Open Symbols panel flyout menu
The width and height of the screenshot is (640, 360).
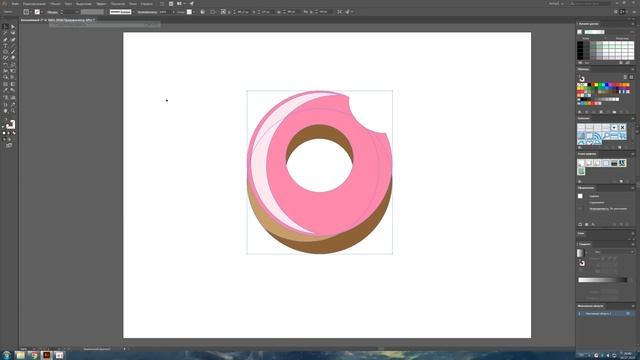pyautogui.click(x=633, y=118)
